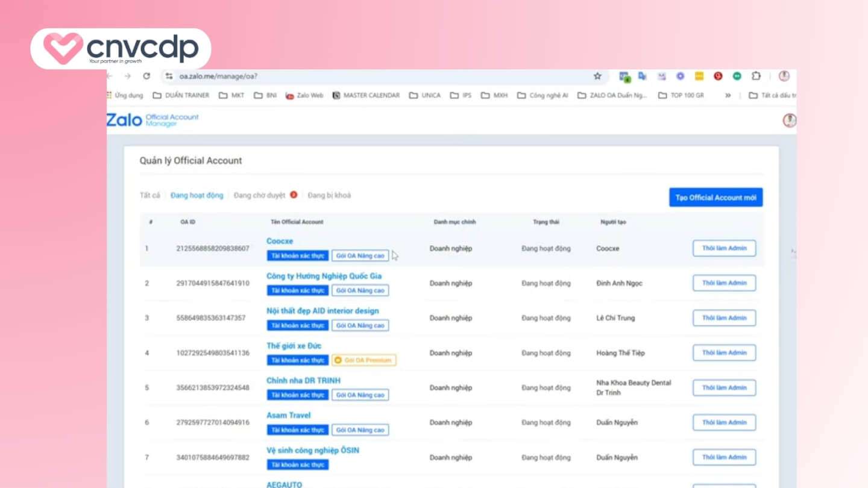Open the Chỉnh nha DR TRINH link
The width and height of the screenshot is (868, 488).
303,381
